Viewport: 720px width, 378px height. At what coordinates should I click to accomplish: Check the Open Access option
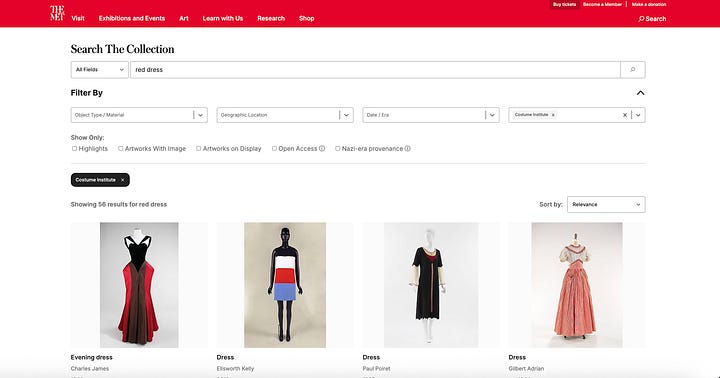(x=274, y=148)
